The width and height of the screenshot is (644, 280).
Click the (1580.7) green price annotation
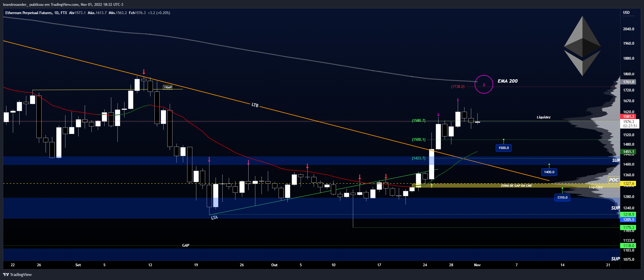(419, 121)
